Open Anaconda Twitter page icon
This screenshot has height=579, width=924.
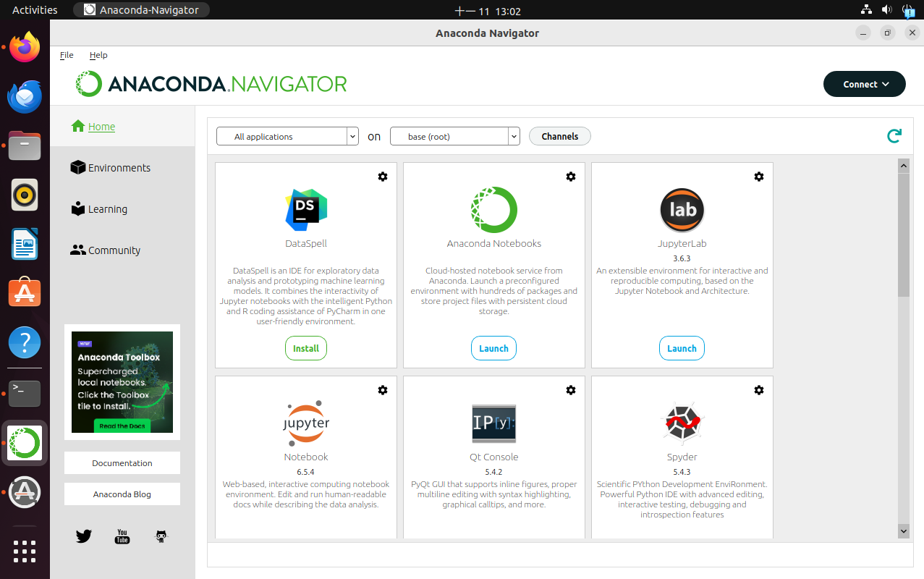pos(84,536)
